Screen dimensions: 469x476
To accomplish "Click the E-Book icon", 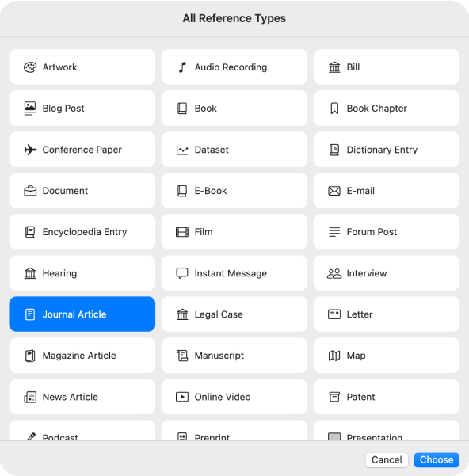I will [182, 191].
